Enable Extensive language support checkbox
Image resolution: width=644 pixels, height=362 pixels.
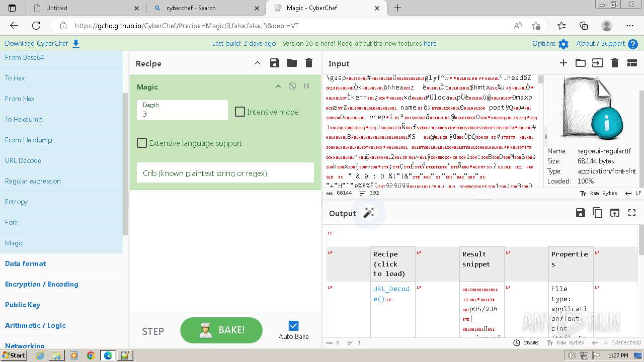(x=142, y=143)
